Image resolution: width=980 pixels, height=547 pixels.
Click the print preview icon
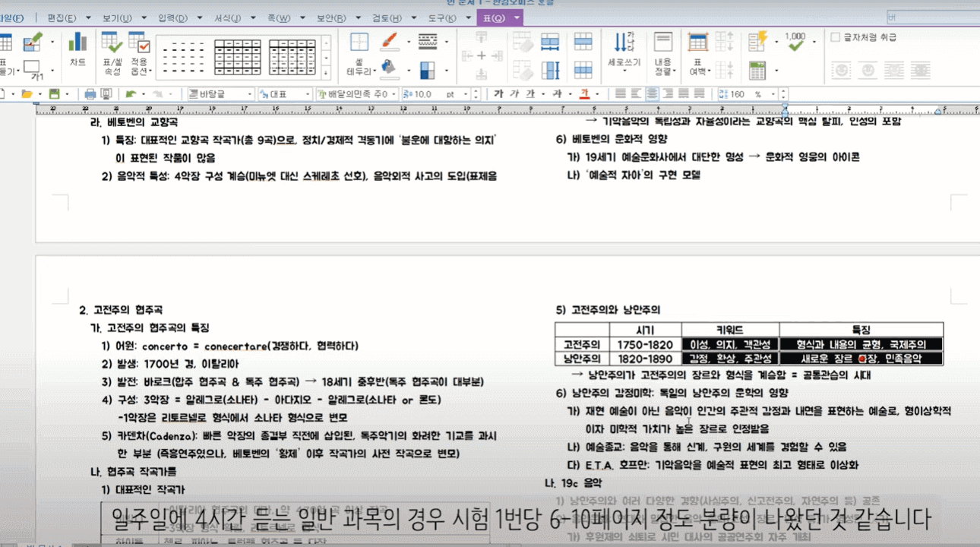click(x=106, y=94)
